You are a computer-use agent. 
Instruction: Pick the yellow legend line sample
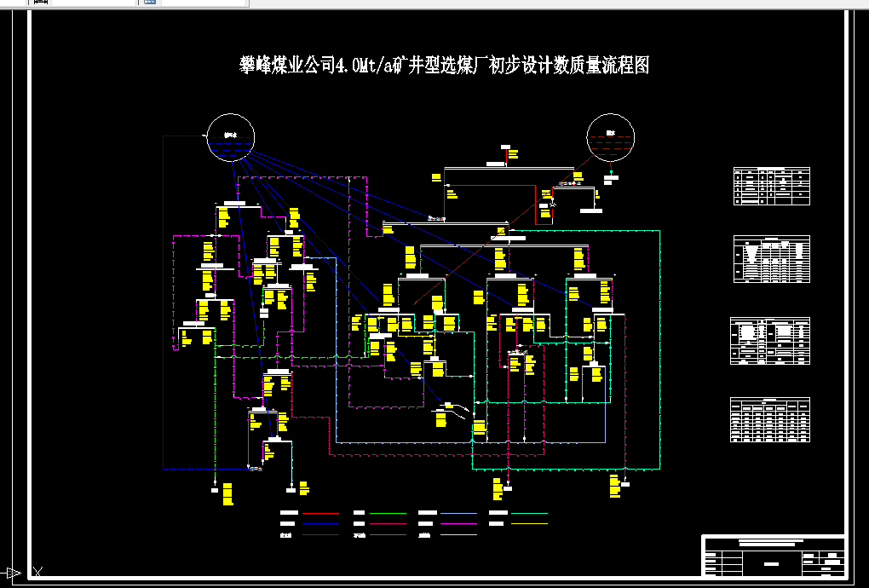529,523
